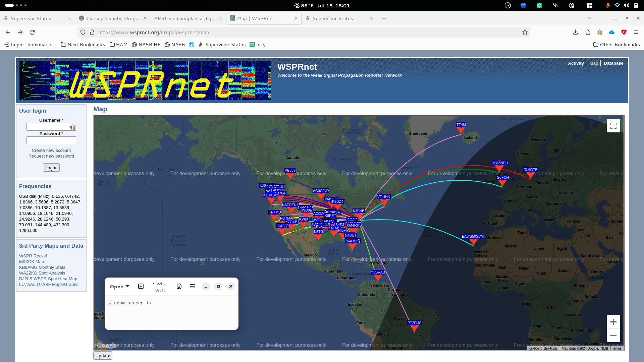
Task: Click the Log in button
Action: click(51, 168)
